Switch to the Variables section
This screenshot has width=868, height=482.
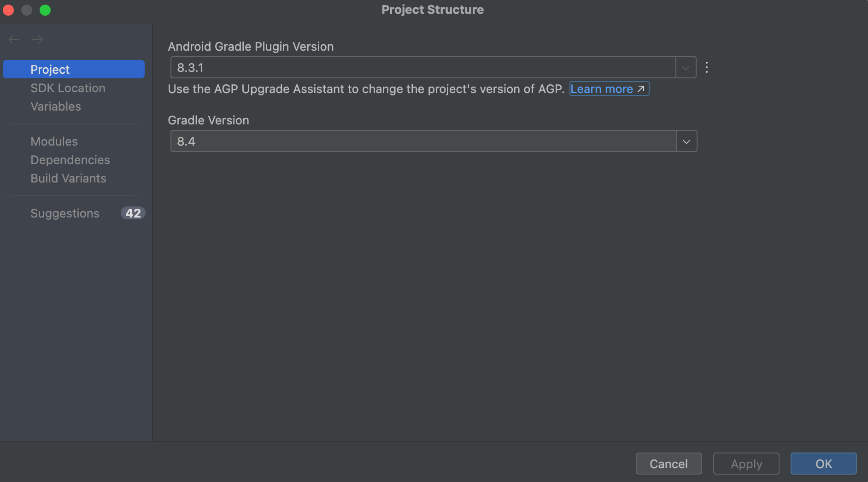(x=56, y=106)
